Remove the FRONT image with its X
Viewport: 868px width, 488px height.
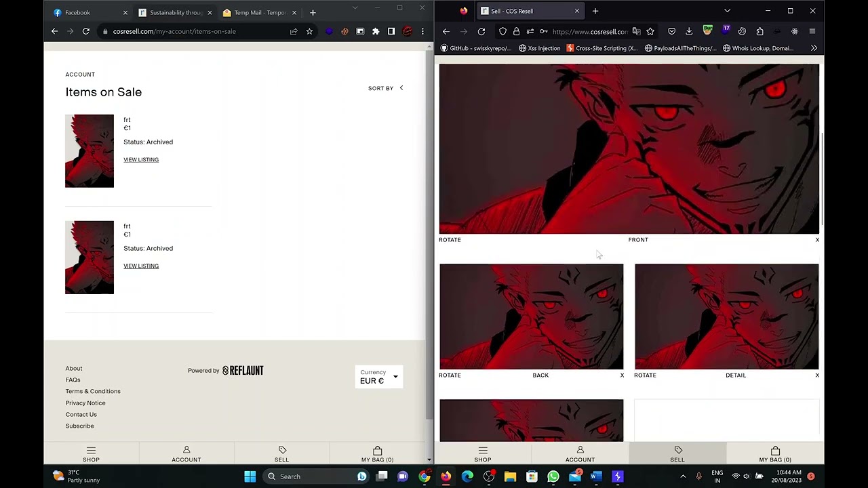817,239
